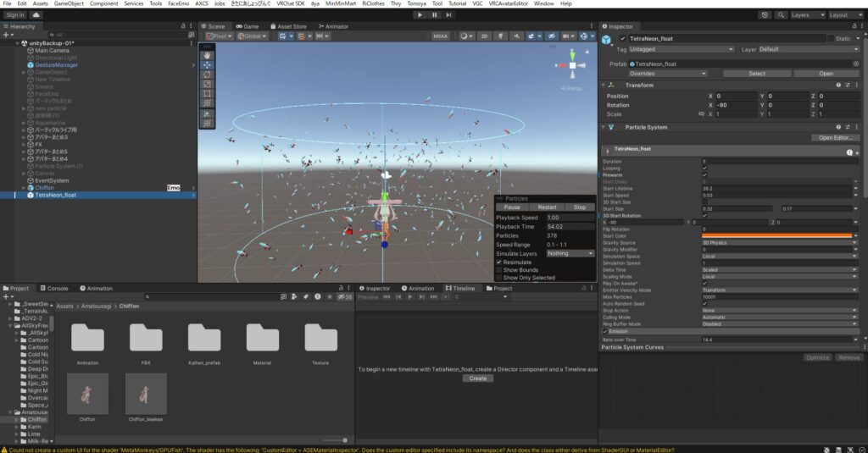Click the orange Start Color swatch
This screenshot has height=453, width=868.
[x=779, y=235]
